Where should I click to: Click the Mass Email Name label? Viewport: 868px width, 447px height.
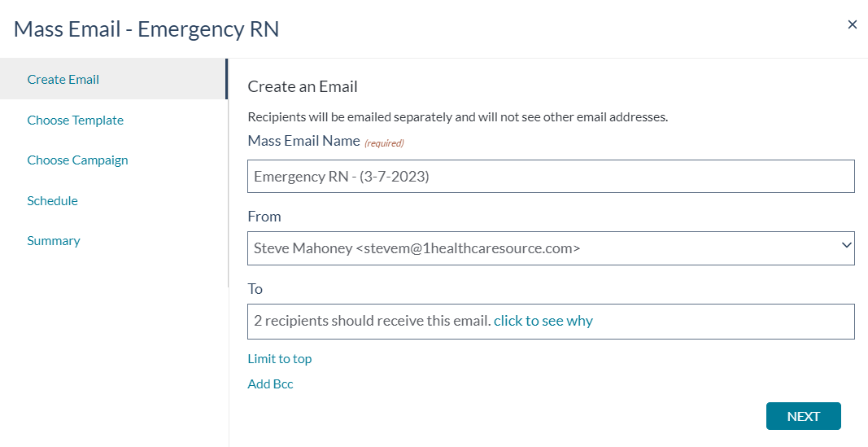(x=304, y=141)
